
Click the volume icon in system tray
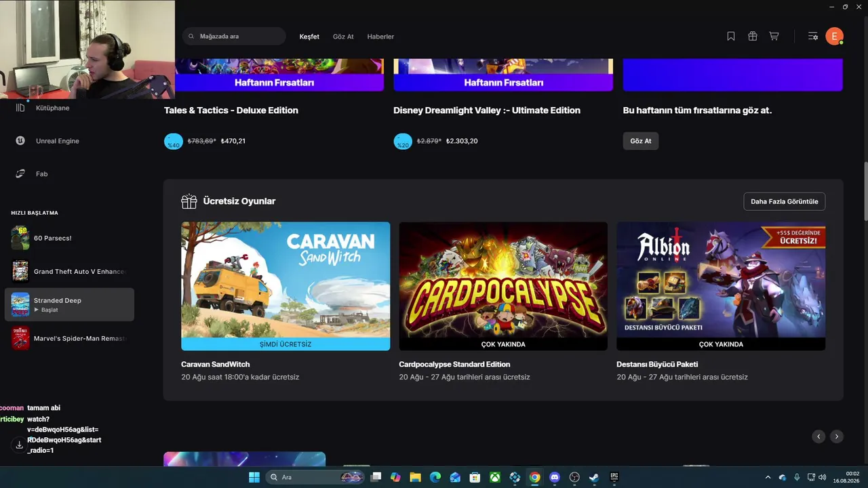(822, 477)
